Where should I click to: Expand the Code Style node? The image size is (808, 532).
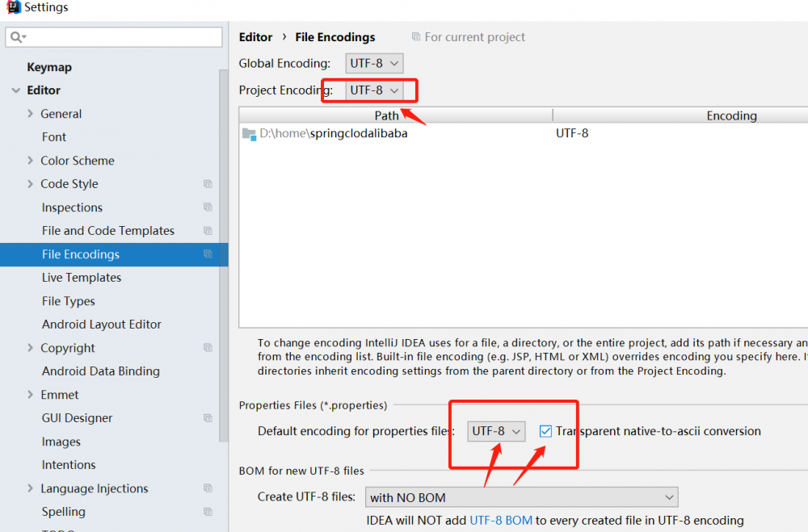tap(30, 184)
